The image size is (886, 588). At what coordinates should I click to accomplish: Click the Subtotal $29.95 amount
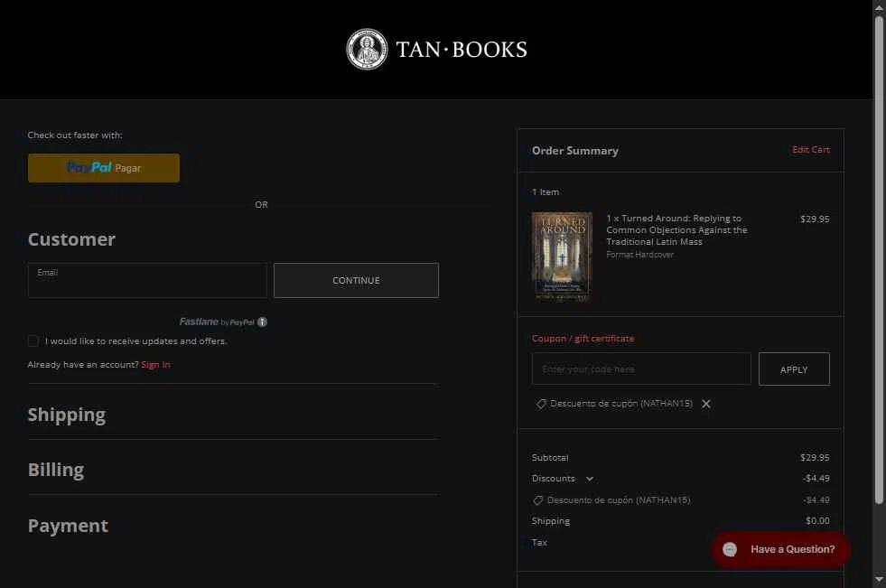815,458
